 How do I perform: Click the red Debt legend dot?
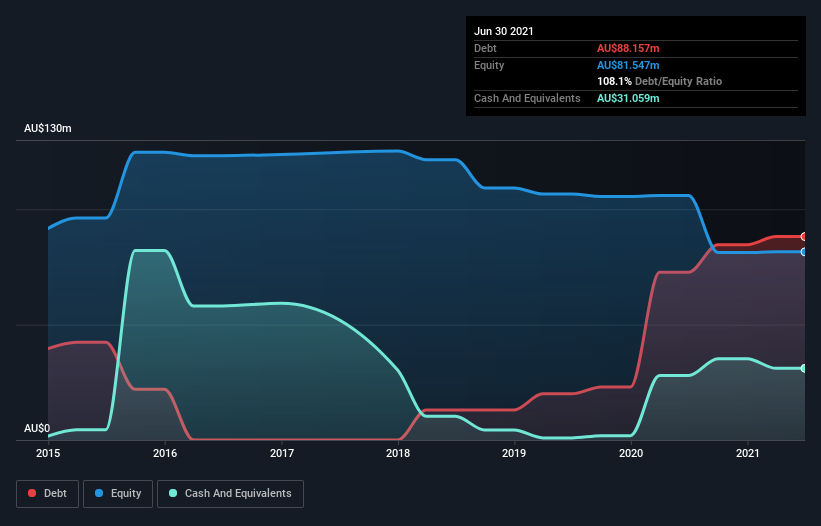point(32,493)
